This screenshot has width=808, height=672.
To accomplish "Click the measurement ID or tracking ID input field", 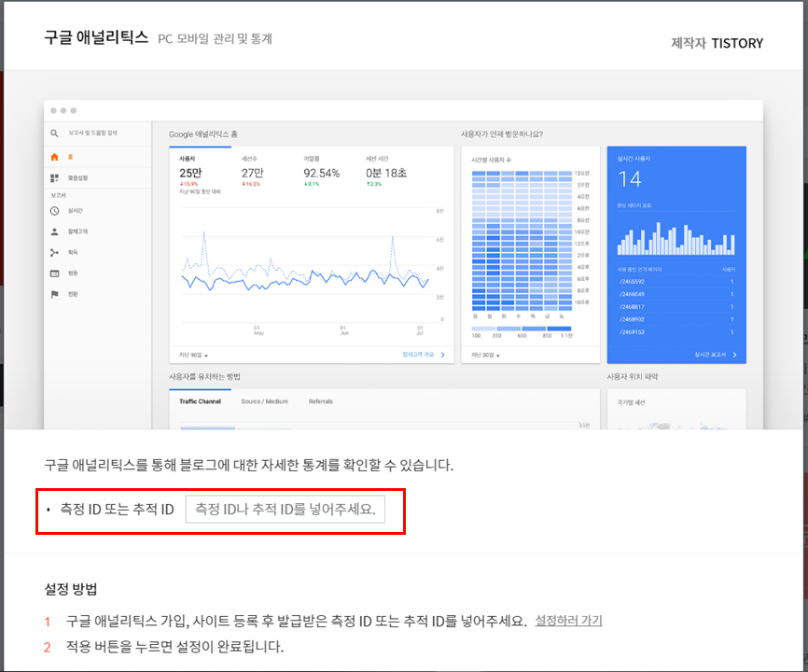I will tap(285, 510).
